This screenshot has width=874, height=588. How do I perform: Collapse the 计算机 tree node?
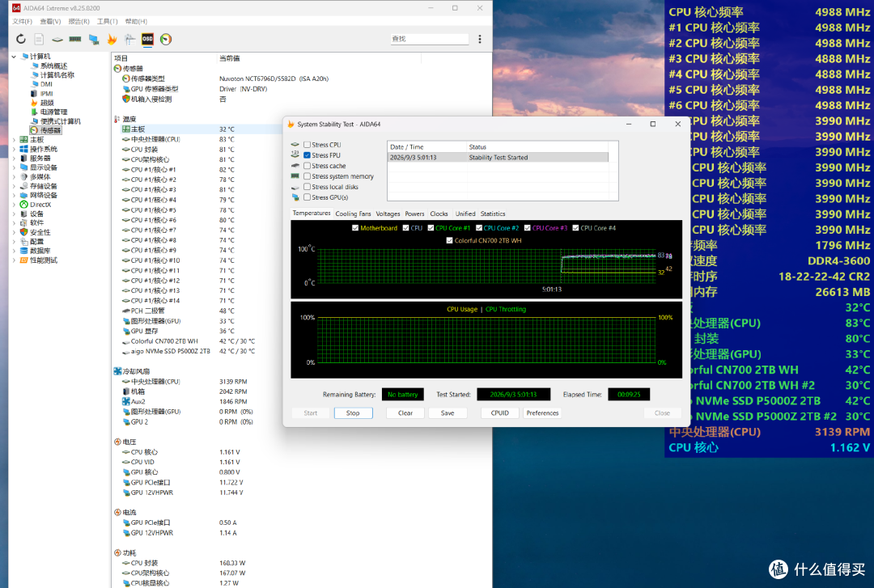(14, 57)
